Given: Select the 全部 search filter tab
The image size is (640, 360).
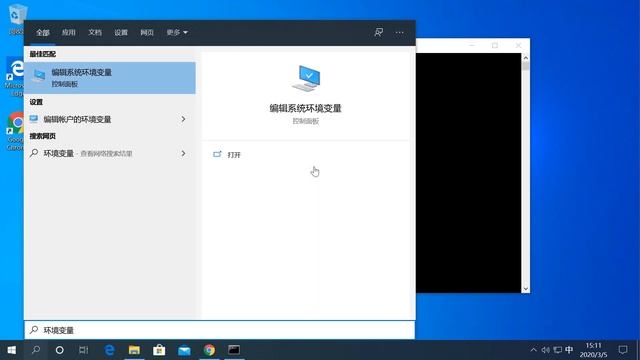Looking at the screenshot, I should coord(42,33).
